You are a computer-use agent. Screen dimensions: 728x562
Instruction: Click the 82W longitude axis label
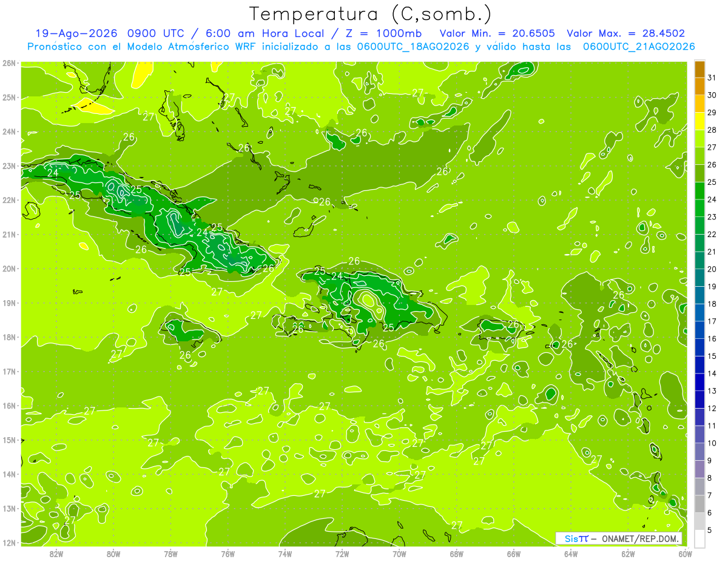pos(56,554)
